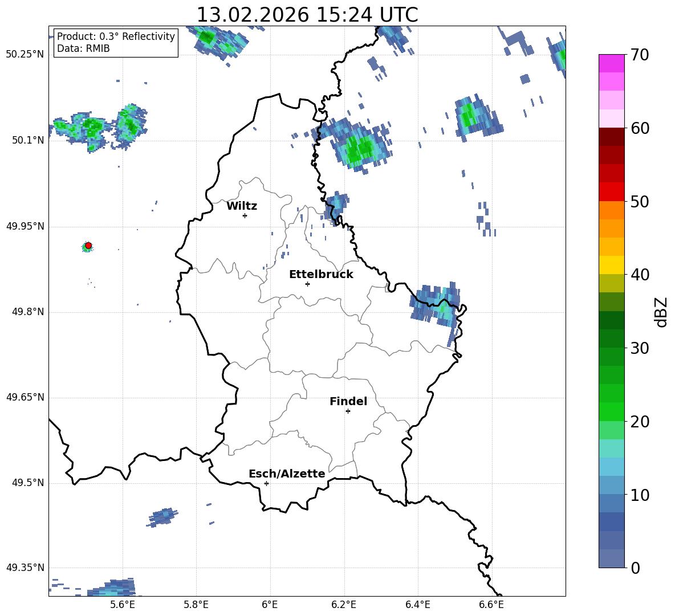Click the Ettelbruck city label
The image size is (675, 616).
321,275
